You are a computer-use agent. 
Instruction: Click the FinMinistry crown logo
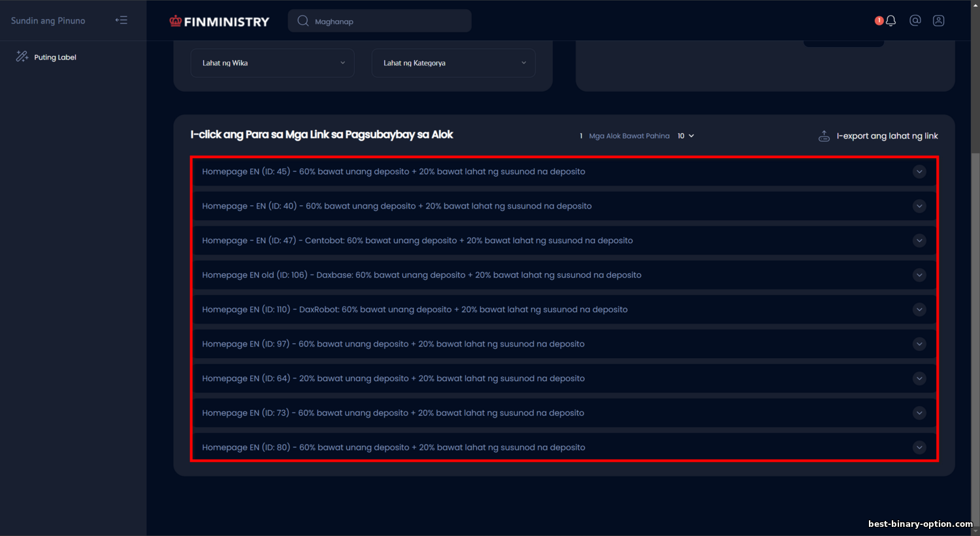point(175,21)
